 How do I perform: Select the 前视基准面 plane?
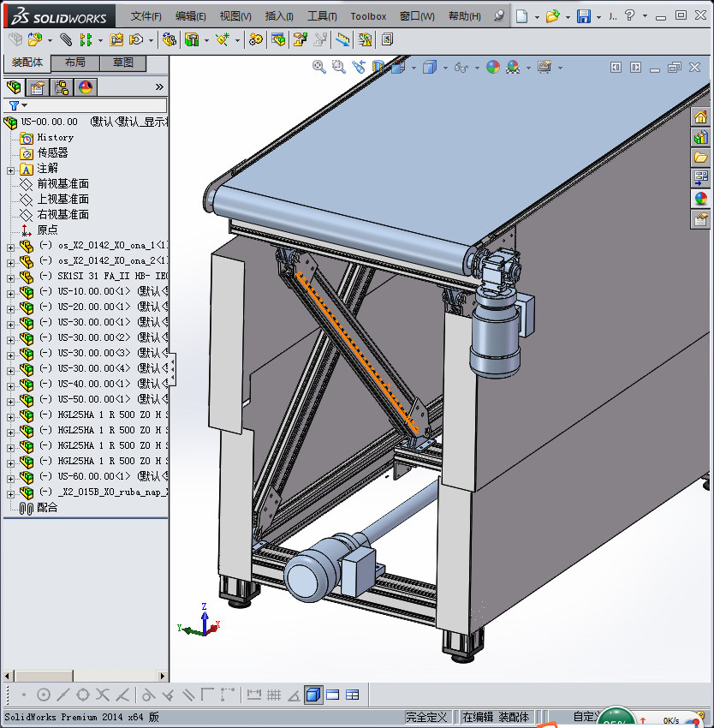coord(62,184)
